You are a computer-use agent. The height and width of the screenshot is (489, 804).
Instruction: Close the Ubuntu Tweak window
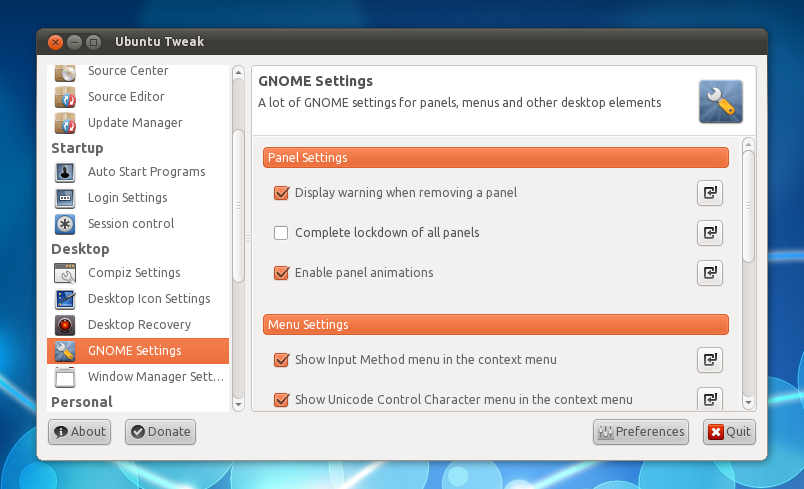[x=55, y=42]
